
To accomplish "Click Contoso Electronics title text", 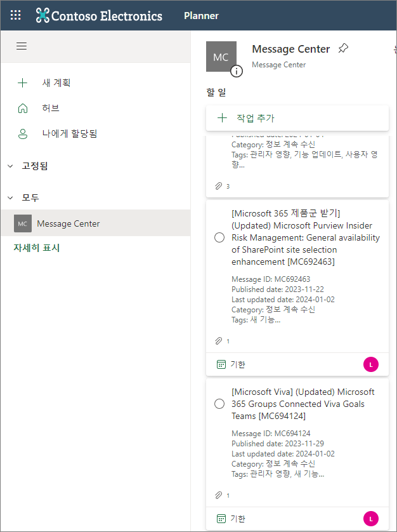I will [107, 16].
